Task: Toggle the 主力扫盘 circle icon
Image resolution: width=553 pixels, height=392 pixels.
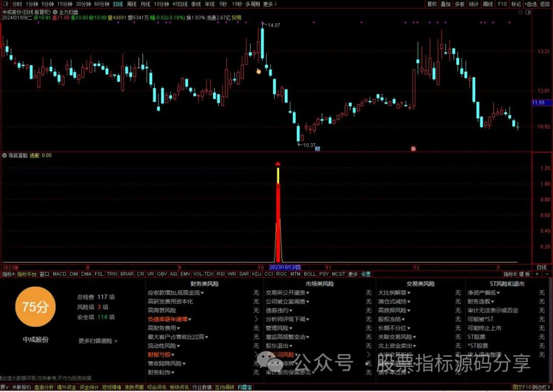Action: tap(55, 12)
